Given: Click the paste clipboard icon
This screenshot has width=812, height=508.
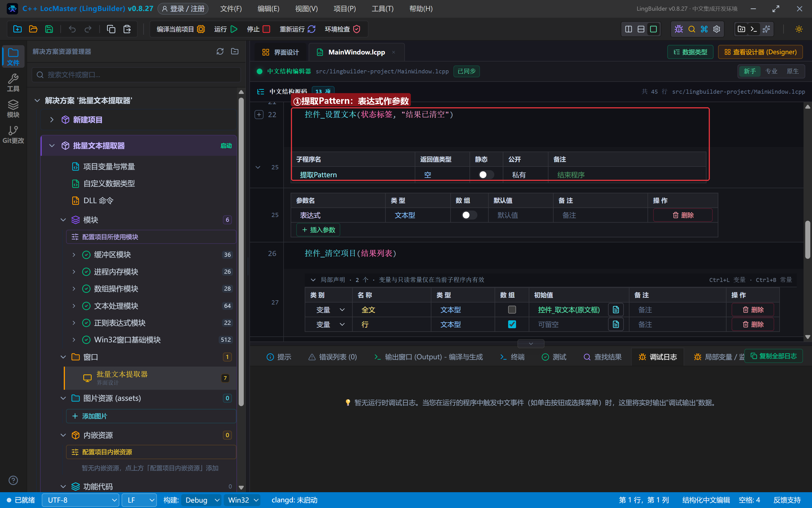Looking at the screenshot, I should 127,29.
